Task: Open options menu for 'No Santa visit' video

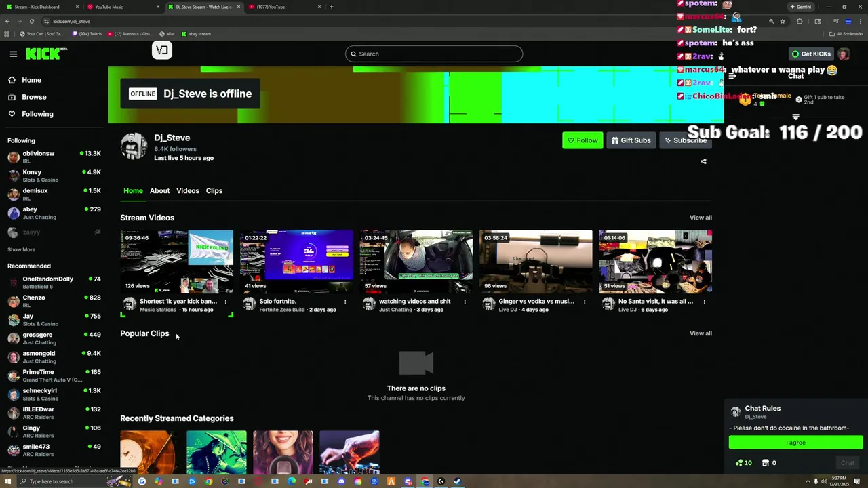Action: (x=704, y=302)
